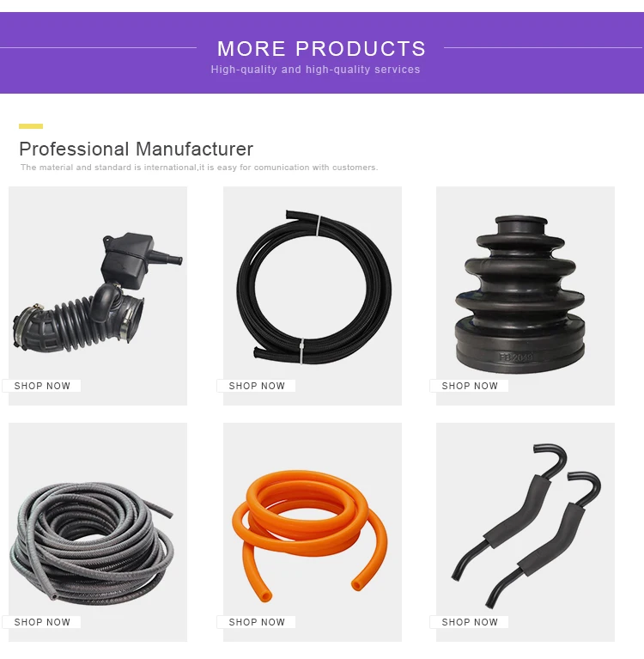Click SHOP NOW under the rubber CV boot
644x659 pixels.
pyautogui.click(x=469, y=386)
